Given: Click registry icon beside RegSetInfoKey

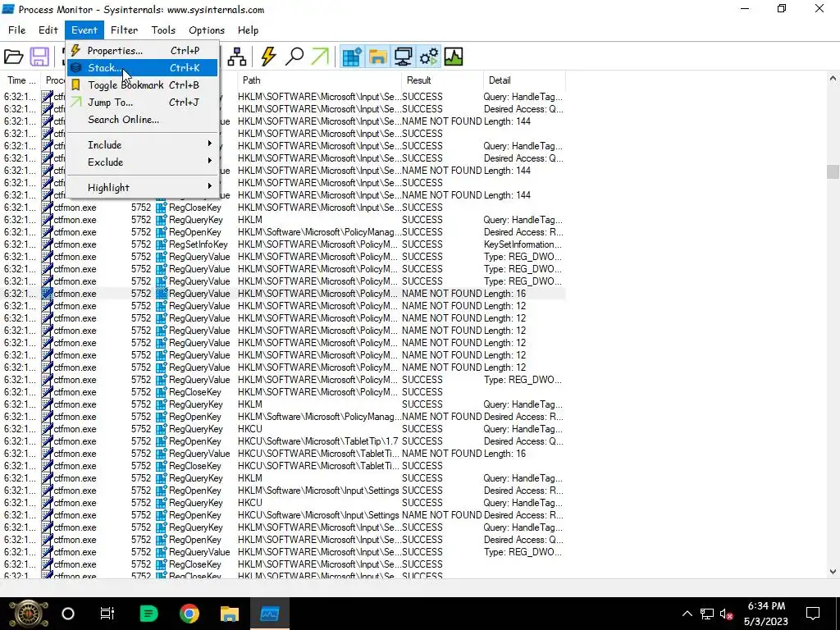Looking at the screenshot, I should point(162,244).
